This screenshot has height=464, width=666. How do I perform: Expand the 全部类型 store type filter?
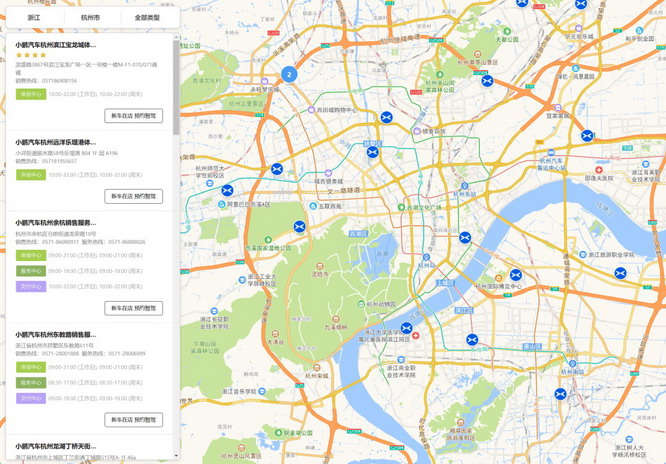pyautogui.click(x=147, y=18)
